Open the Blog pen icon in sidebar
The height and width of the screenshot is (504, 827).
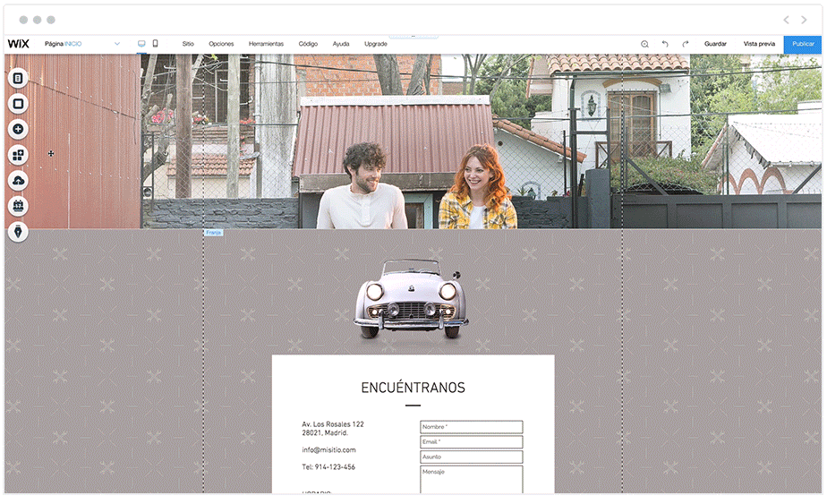click(x=18, y=232)
